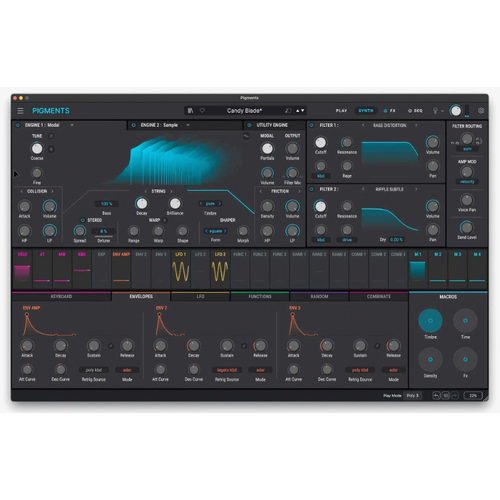The height and width of the screenshot is (500, 500).
Task: Click the Time macro knob
Action: [x=465, y=320]
